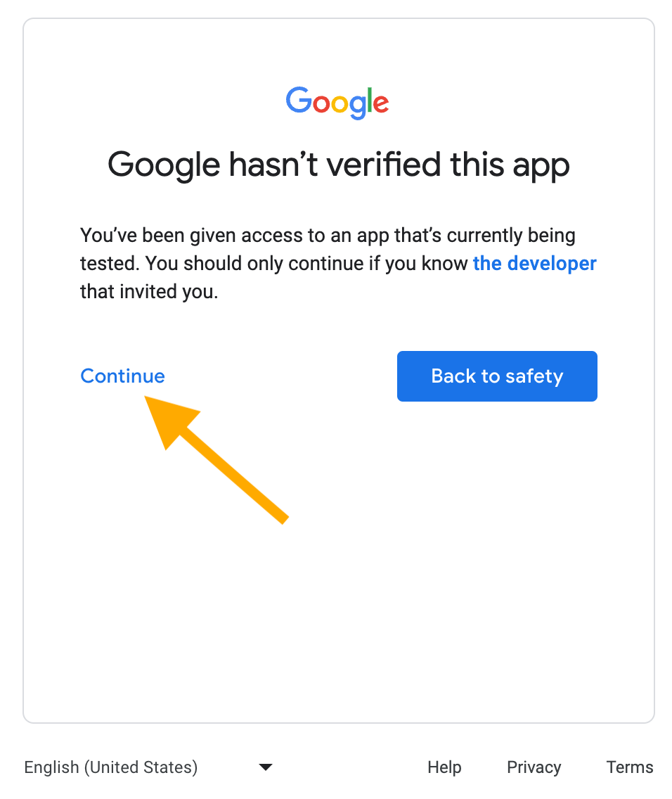Viewport: 672px width, 799px height.
Task: Click the warning card heading area
Action: 337,165
